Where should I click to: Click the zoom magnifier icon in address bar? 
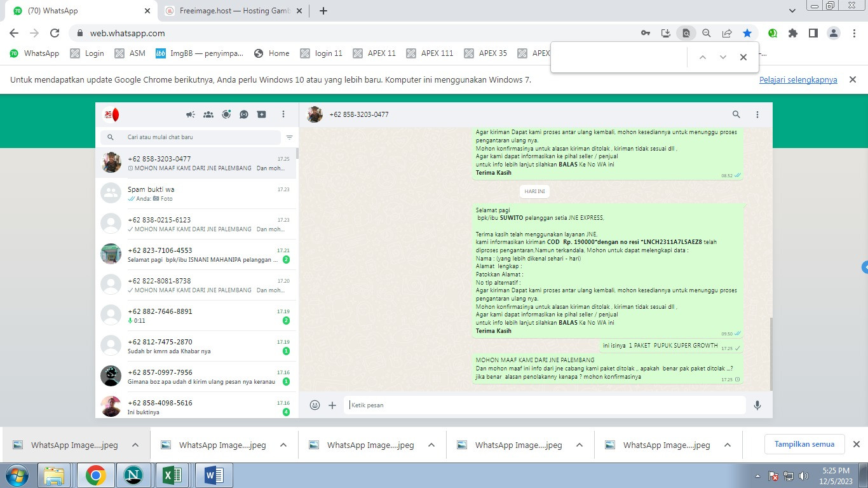pyautogui.click(x=706, y=33)
